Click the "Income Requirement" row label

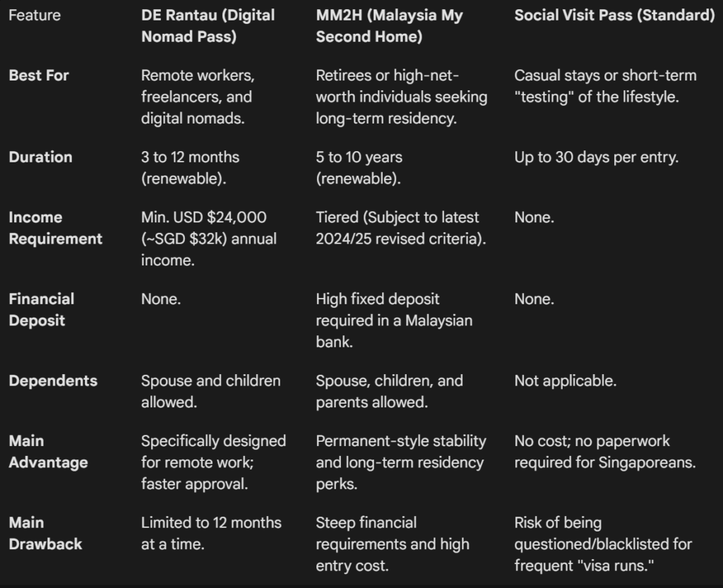55,228
